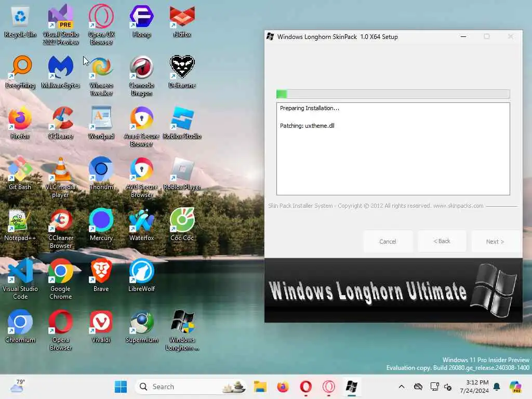532x399 pixels.
Task: Click the taskbar Search box
Action: pyautogui.click(x=190, y=387)
